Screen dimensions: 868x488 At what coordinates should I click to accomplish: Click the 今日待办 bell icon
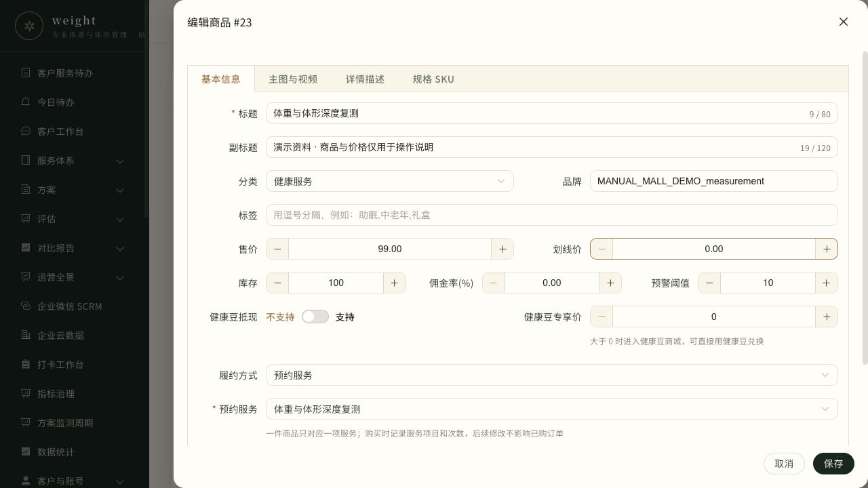[26, 102]
